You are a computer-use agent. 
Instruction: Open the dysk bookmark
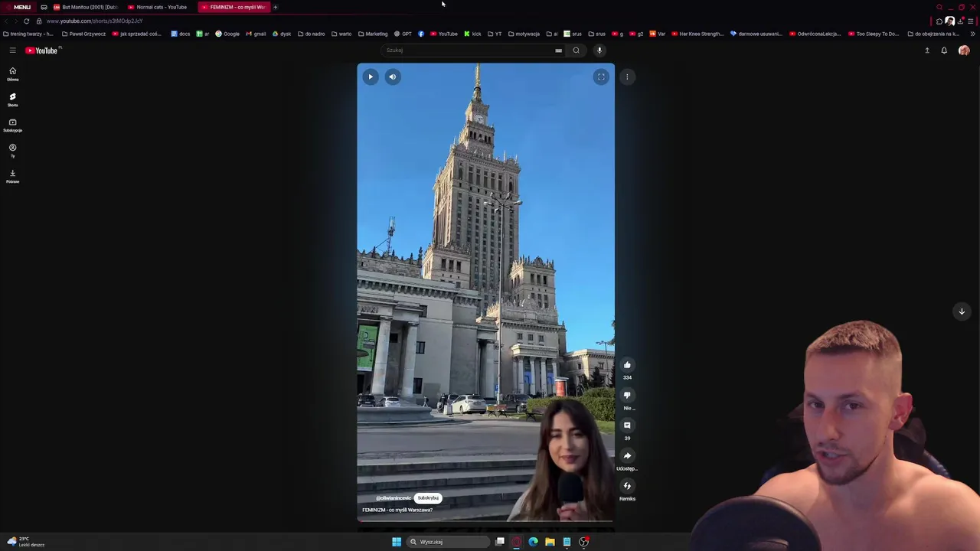282,34
